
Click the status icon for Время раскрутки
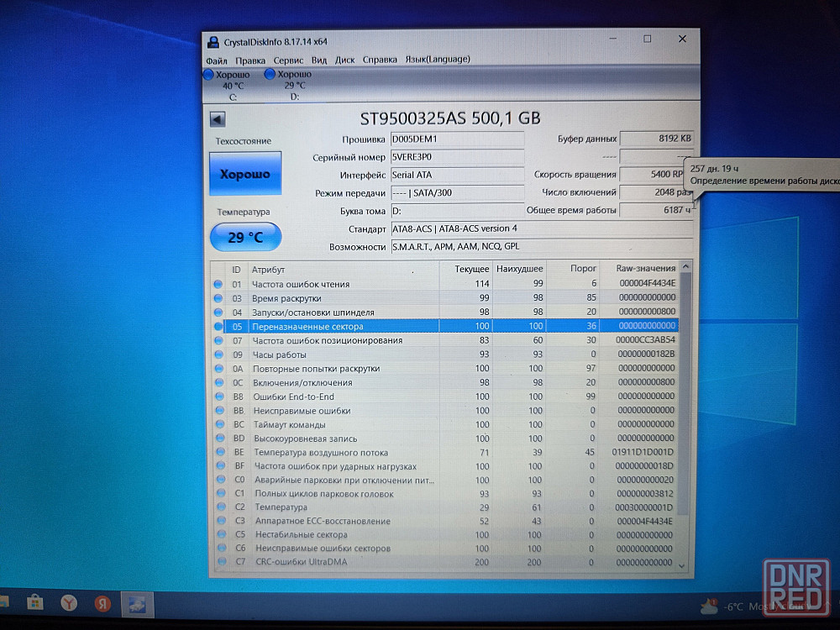tap(218, 298)
